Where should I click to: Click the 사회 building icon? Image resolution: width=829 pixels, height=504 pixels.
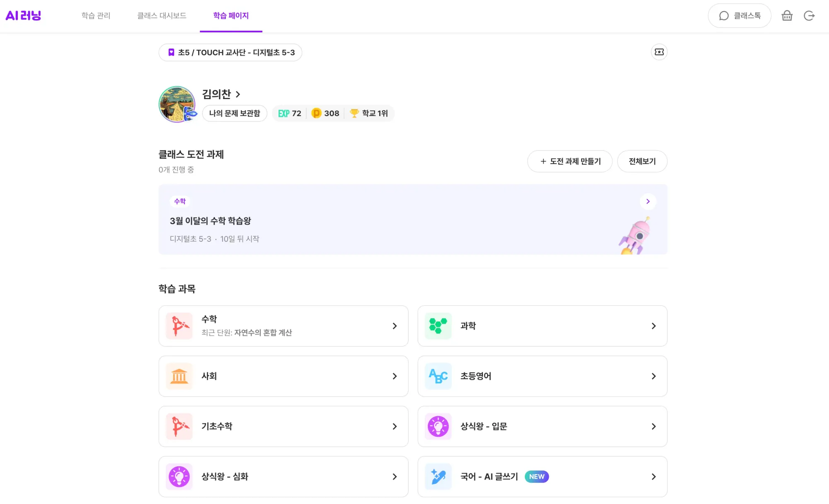coord(179,376)
